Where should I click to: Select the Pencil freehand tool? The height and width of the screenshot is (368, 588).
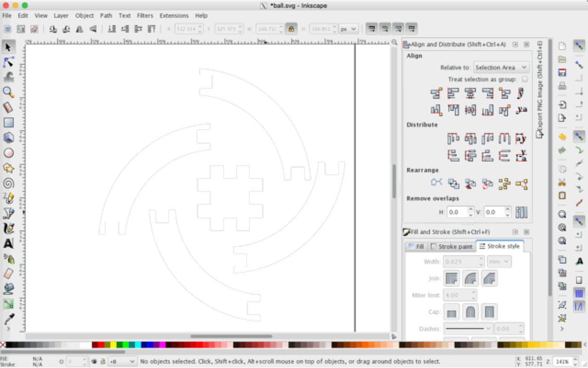click(x=8, y=198)
